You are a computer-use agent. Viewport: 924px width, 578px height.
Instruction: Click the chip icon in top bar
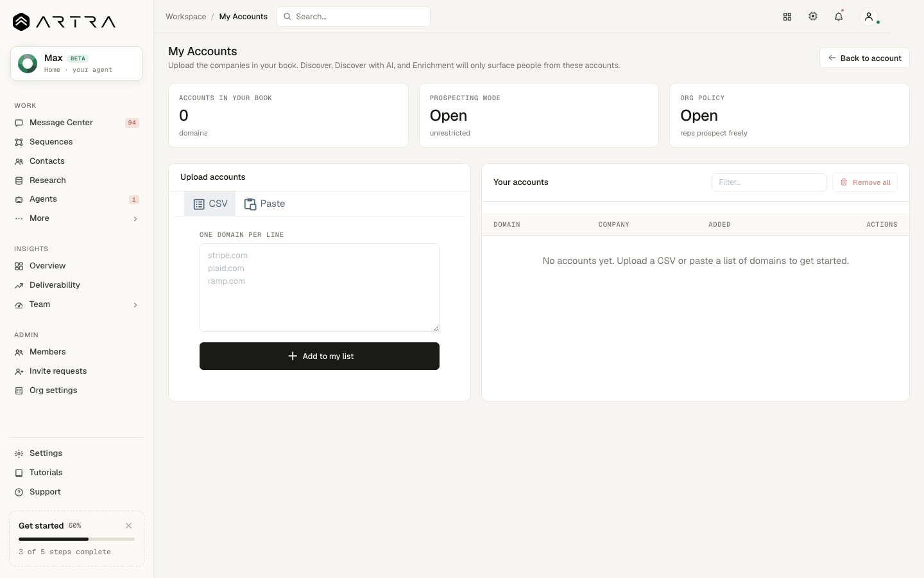point(813,17)
